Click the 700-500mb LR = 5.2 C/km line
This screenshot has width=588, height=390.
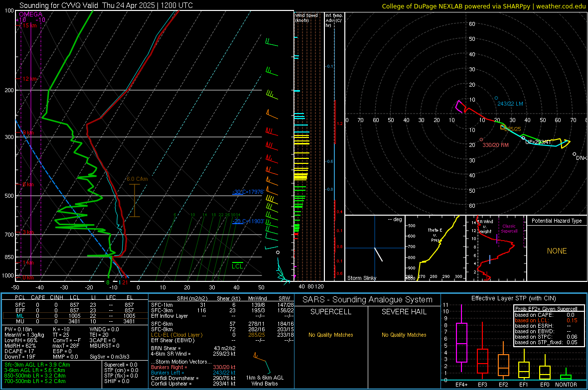tap(35, 381)
